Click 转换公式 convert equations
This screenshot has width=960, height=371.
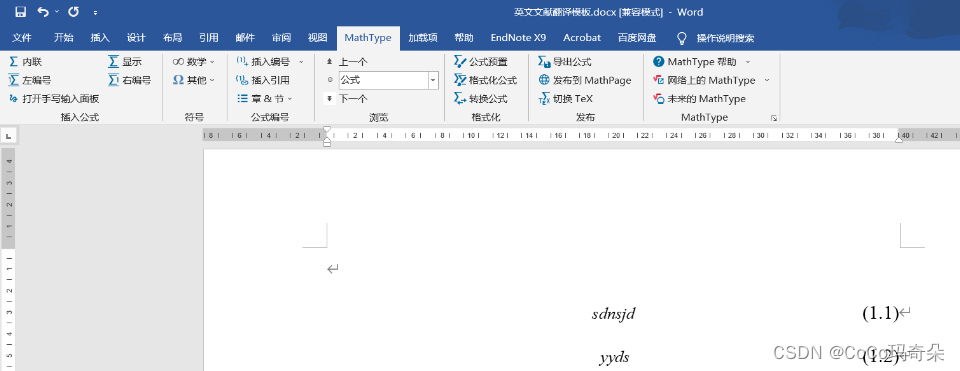[x=481, y=99]
